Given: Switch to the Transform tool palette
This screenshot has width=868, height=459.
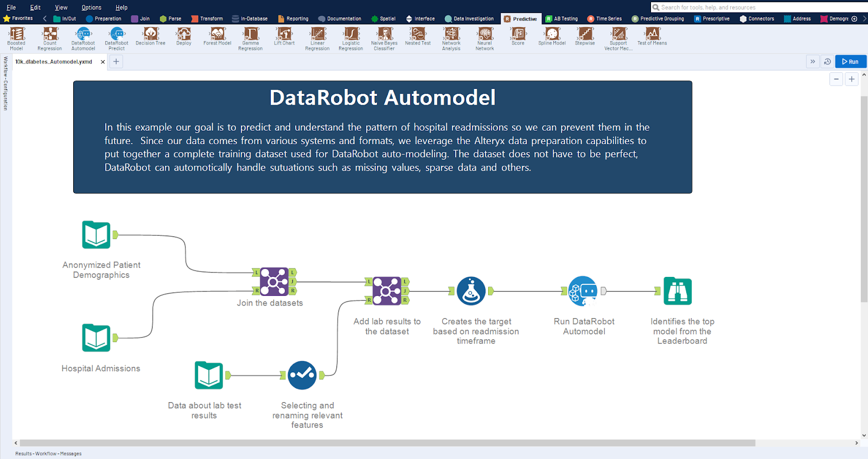Looking at the screenshot, I should [207, 18].
